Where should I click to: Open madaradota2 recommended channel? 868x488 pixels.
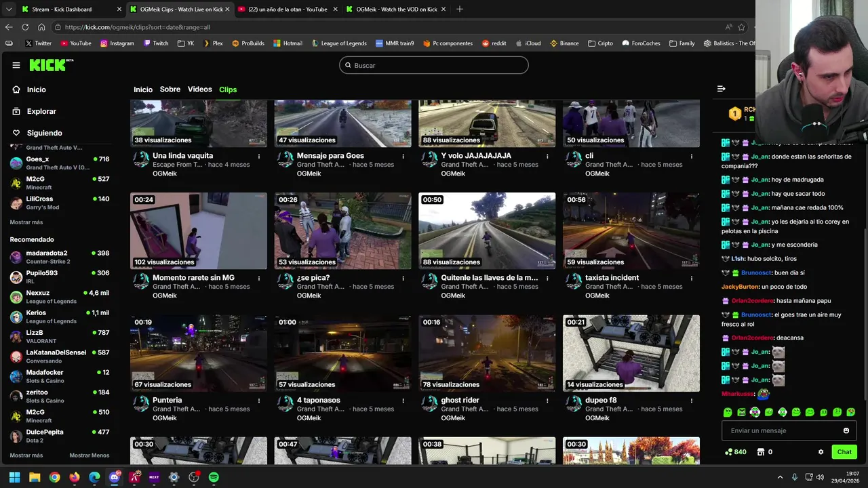[x=60, y=258]
